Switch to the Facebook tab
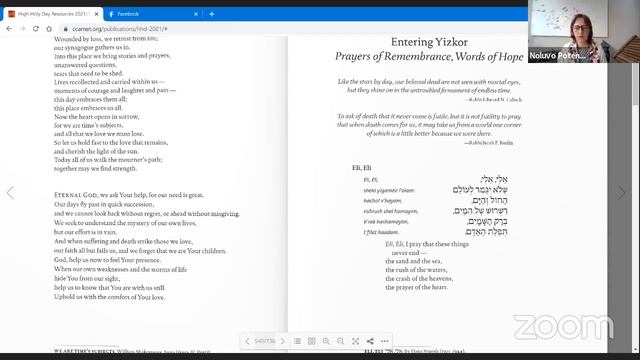This screenshot has height=360, width=640. click(153, 14)
